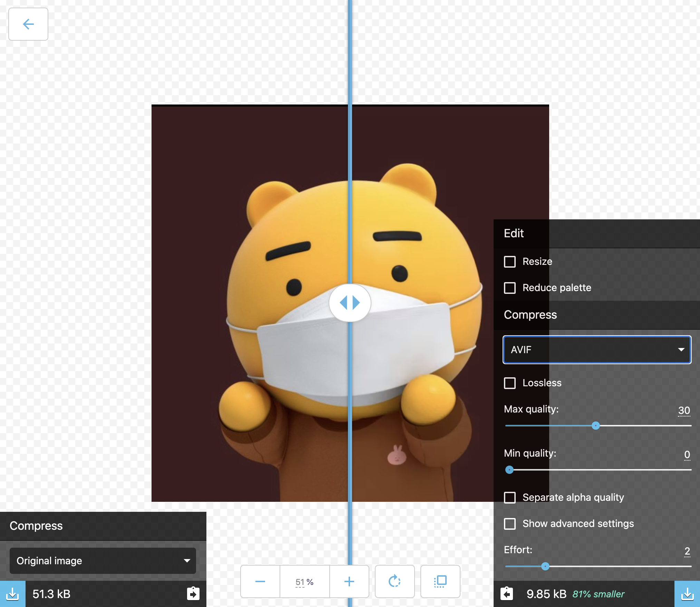The width and height of the screenshot is (700, 607).
Task: Download the compressed AVIF image
Action: [687, 594]
